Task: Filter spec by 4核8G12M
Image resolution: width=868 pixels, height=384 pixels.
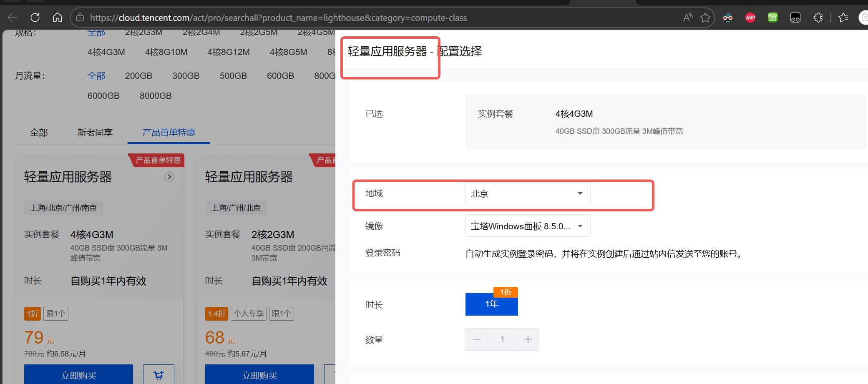Action: click(229, 52)
